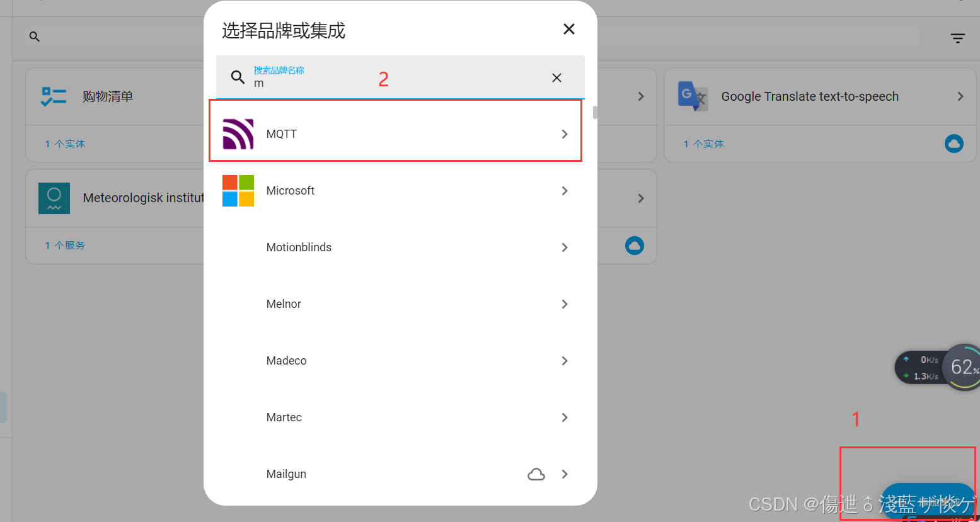Select Melnor integration

point(395,304)
